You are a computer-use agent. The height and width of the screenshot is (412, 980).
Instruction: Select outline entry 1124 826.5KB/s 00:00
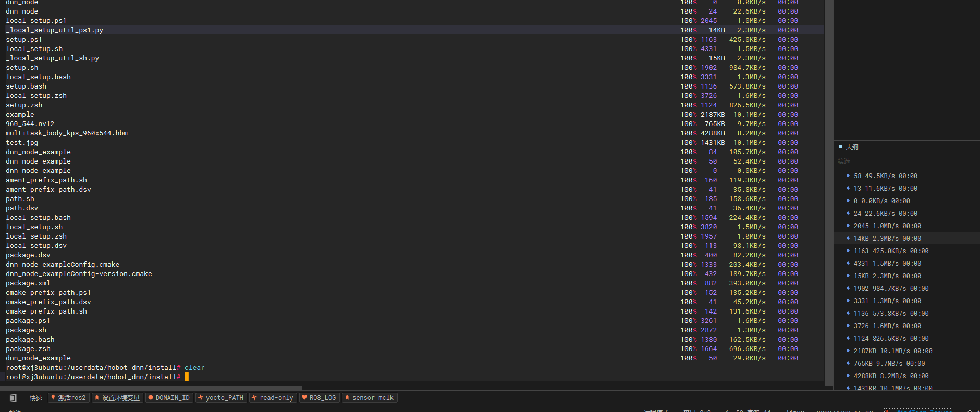[x=891, y=339]
